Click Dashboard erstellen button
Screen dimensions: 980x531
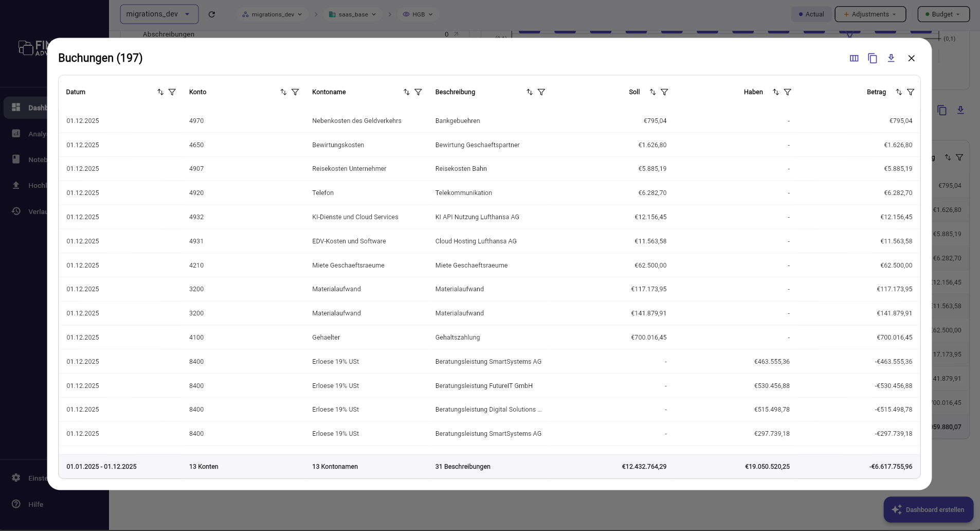(928, 509)
